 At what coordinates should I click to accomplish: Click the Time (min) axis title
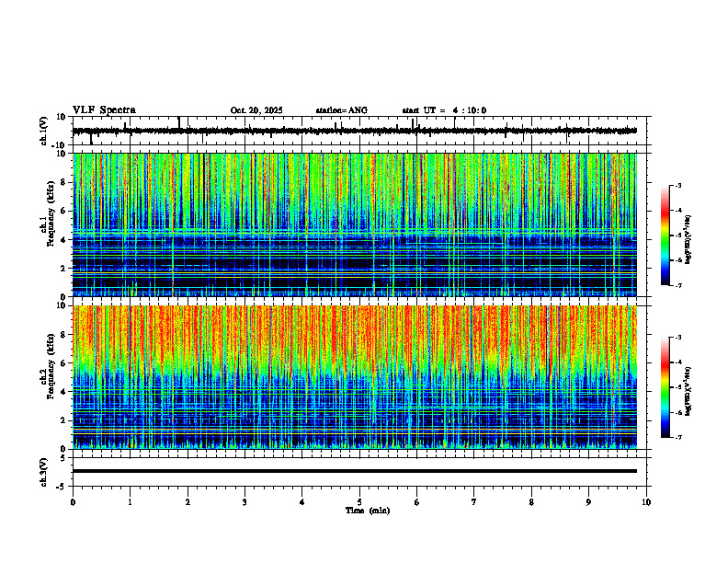click(368, 511)
